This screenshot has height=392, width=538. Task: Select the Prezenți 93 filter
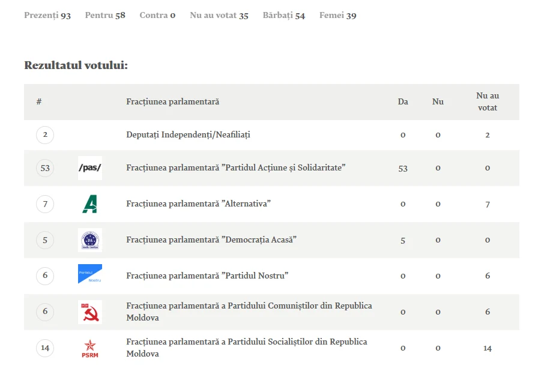tap(47, 16)
